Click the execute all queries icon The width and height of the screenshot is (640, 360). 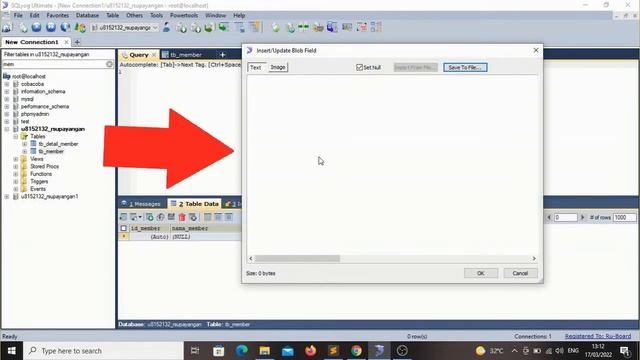[51, 27]
